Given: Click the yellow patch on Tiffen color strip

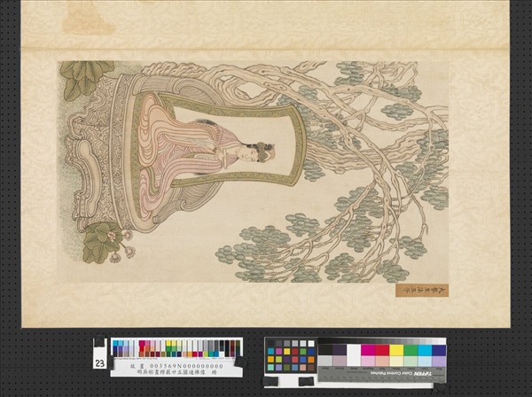Looking at the screenshot, I should pos(396,350).
